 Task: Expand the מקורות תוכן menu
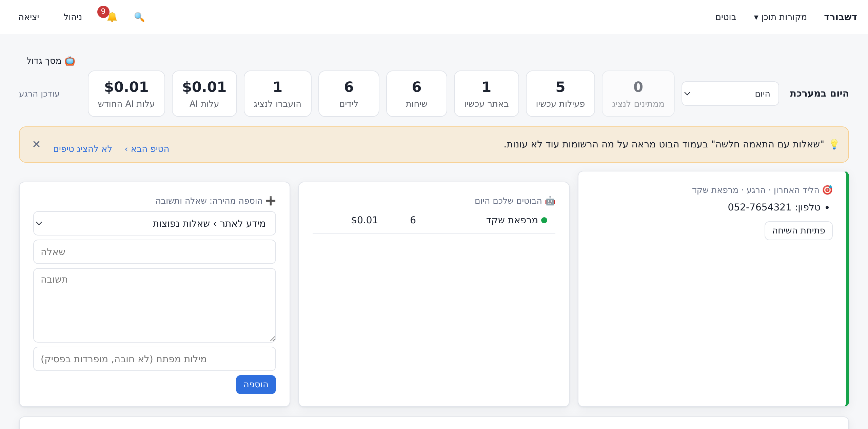pos(780,17)
